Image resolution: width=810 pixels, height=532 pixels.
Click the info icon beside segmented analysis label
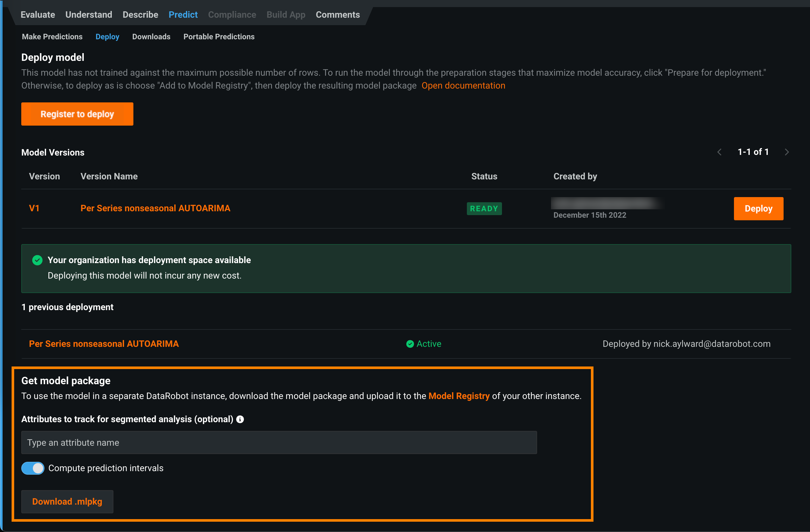pyautogui.click(x=240, y=419)
